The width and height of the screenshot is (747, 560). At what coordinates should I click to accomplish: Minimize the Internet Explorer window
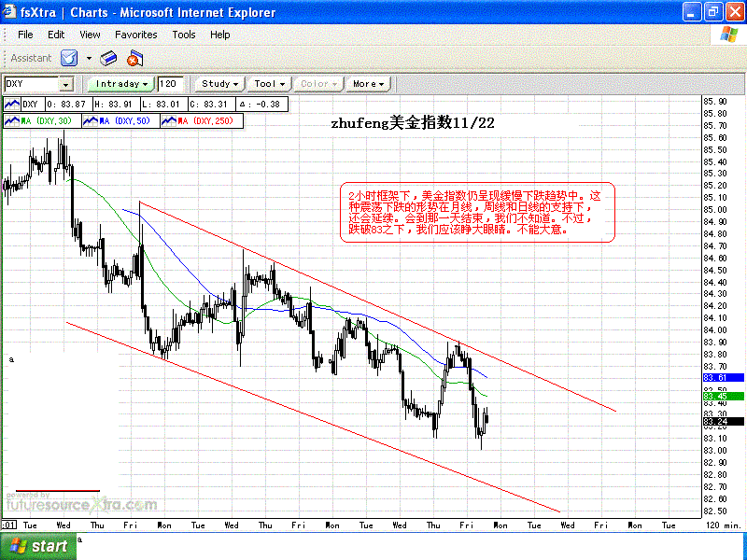tap(692, 12)
